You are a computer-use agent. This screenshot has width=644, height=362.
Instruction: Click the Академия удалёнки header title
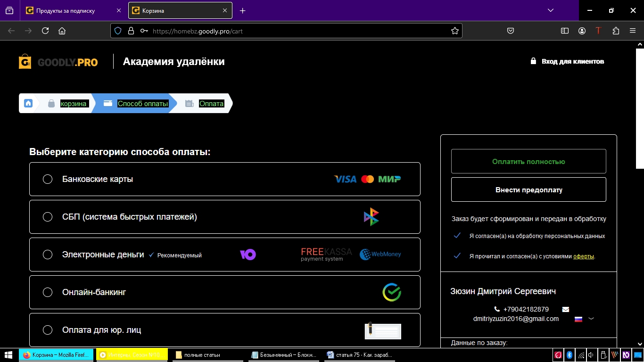[173, 62]
